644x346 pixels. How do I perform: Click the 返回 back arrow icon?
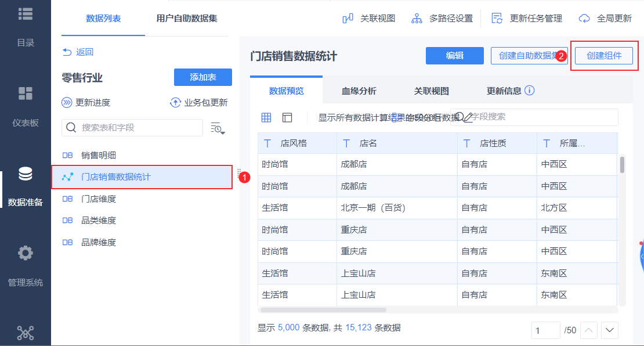(67, 52)
